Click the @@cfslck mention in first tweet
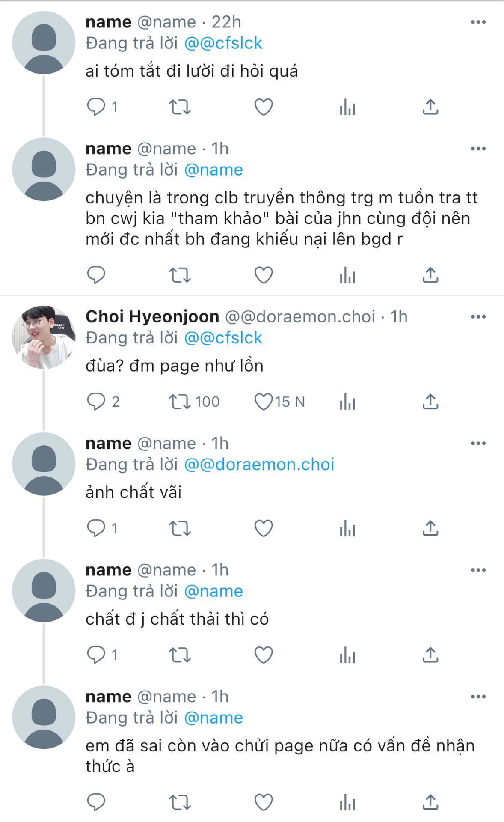This screenshot has width=504, height=822. 223,43
